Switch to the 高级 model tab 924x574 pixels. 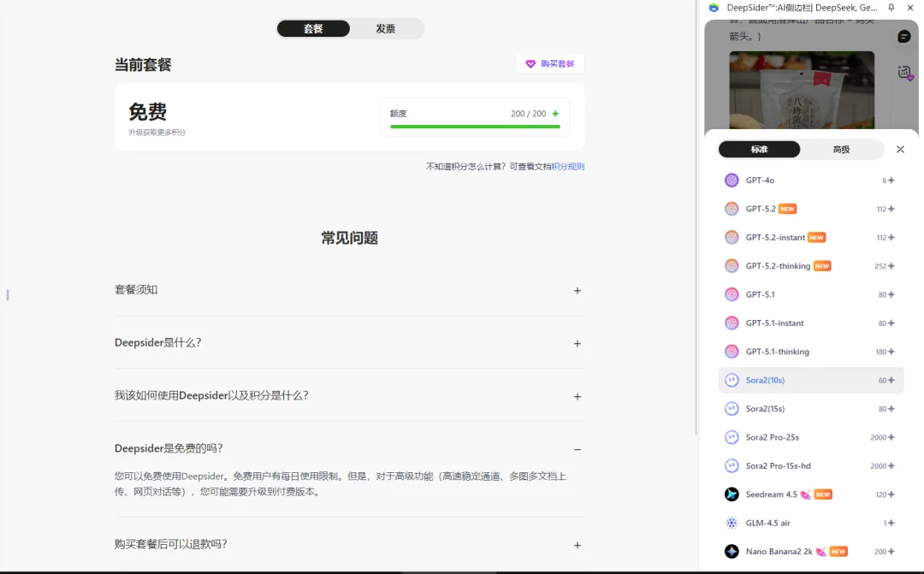841,150
